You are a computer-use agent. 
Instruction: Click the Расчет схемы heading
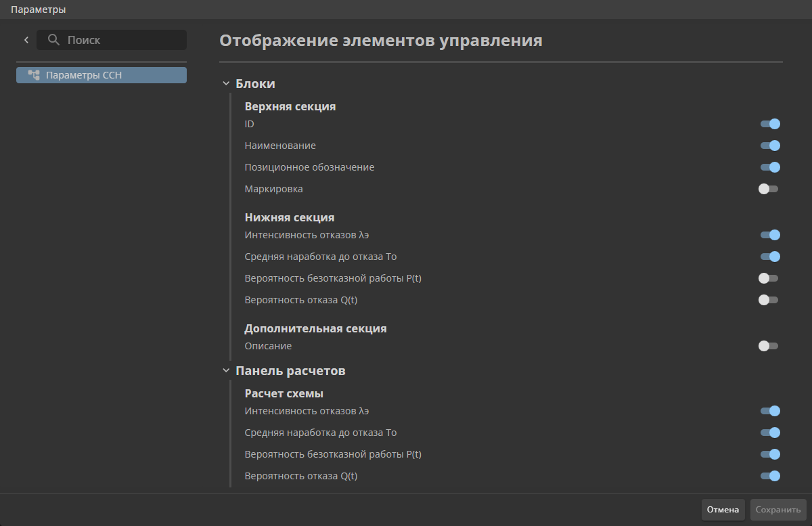click(x=284, y=393)
